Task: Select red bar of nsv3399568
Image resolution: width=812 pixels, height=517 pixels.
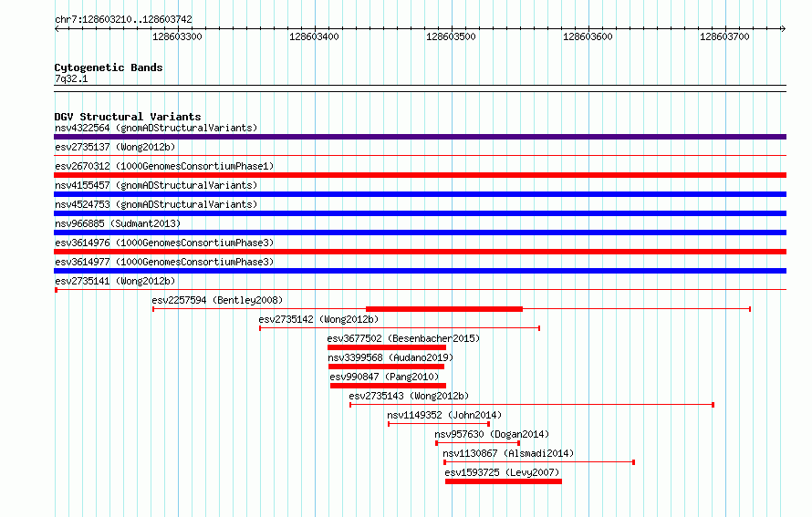Action: click(386, 367)
